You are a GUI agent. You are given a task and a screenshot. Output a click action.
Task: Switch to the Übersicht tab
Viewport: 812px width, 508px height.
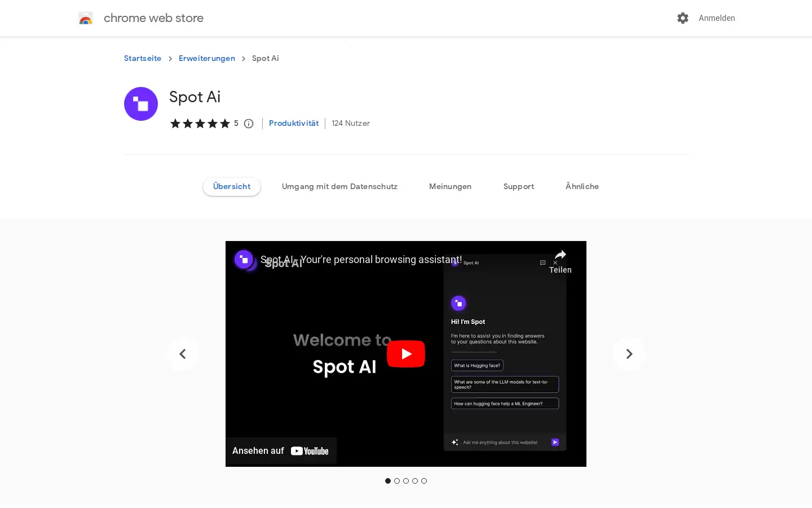click(x=232, y=186)
